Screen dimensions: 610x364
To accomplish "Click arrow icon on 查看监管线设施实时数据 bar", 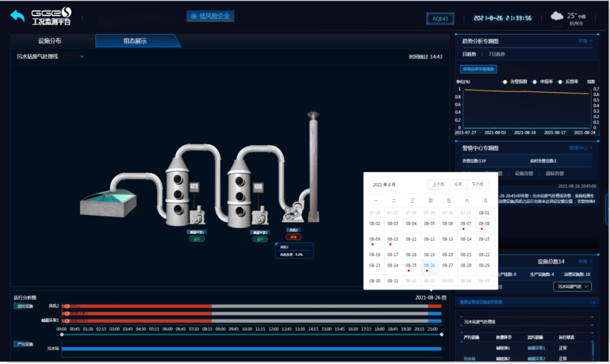I will (x=591, y=302).
